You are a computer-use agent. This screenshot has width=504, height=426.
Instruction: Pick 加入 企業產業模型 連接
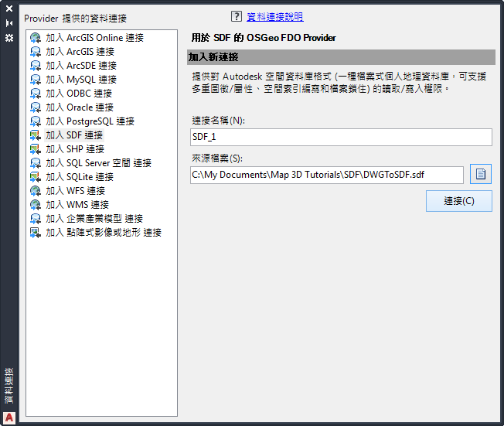pos(94,219)
